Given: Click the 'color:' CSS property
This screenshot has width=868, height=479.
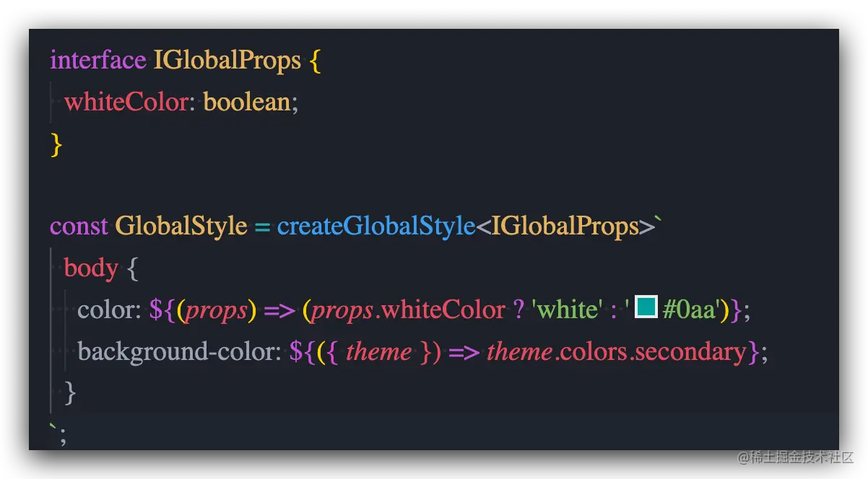Looking at the screenshot, I should [x=110, y=309].
